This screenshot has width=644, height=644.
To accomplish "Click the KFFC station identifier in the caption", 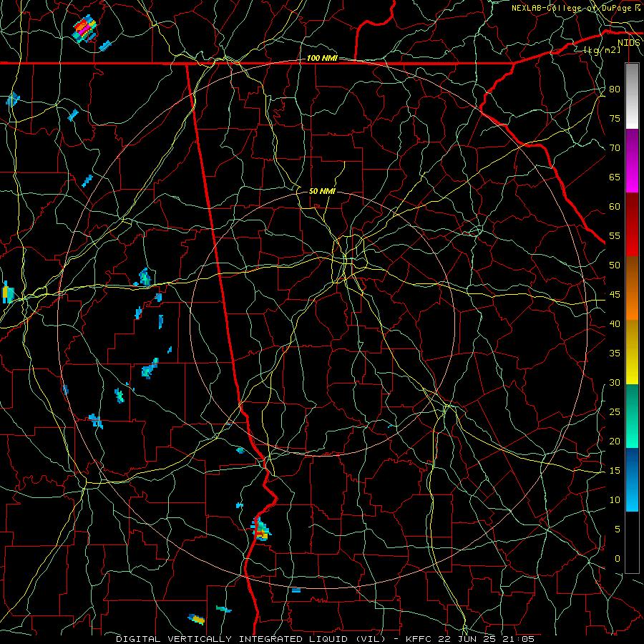I will coord(417,639).
